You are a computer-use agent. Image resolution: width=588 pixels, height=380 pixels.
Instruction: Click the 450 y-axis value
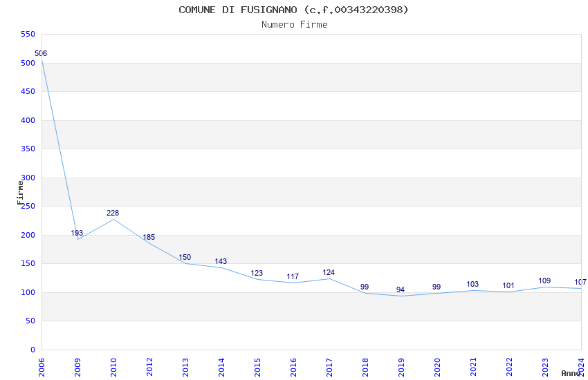click(28, 92)
